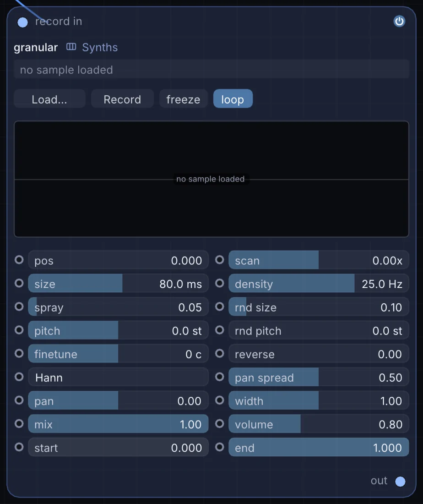Adjust the pos slider
This screenshot has width=423, height=504.
tap(118, 260)
